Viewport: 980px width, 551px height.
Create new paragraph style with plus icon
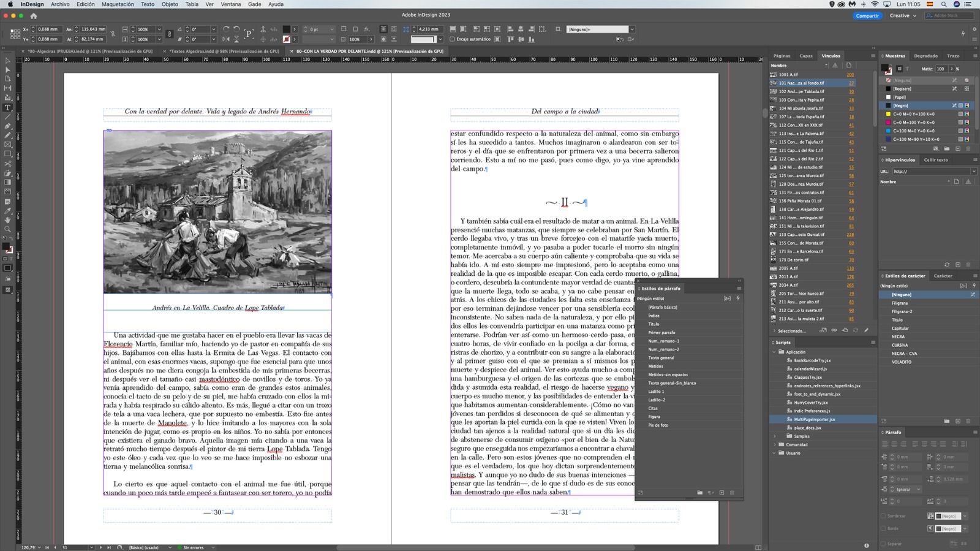coord(722,493)
